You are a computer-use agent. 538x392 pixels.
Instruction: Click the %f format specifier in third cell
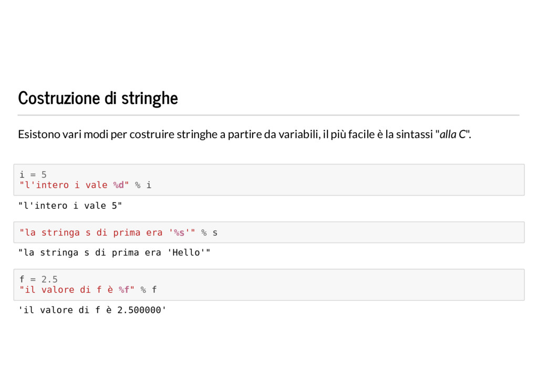(124, 290)
